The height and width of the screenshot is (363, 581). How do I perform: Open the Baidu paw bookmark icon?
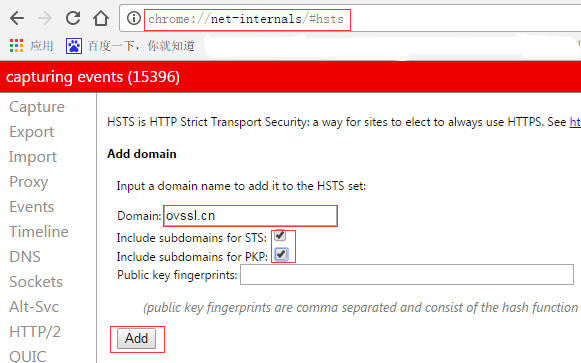click(74, 46)
